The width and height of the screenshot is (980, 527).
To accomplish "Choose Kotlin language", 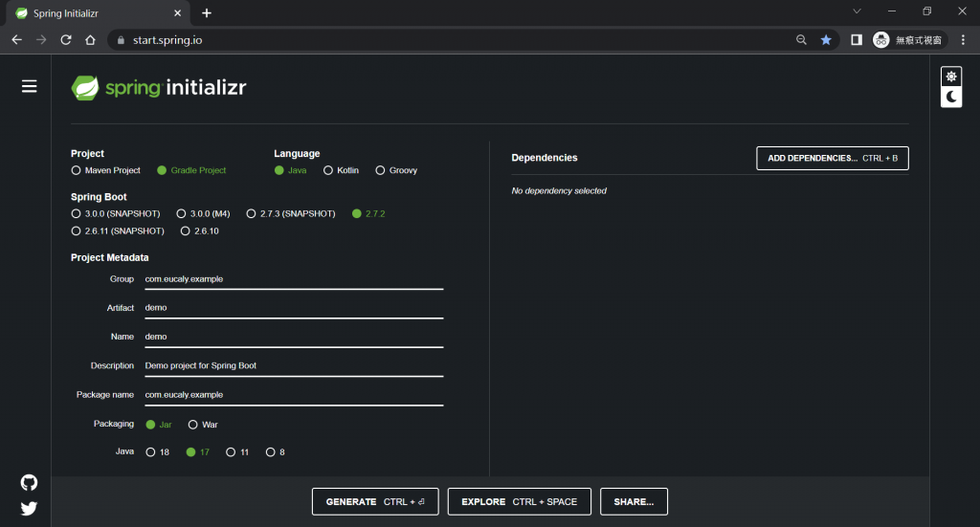I will coord(342,170).
